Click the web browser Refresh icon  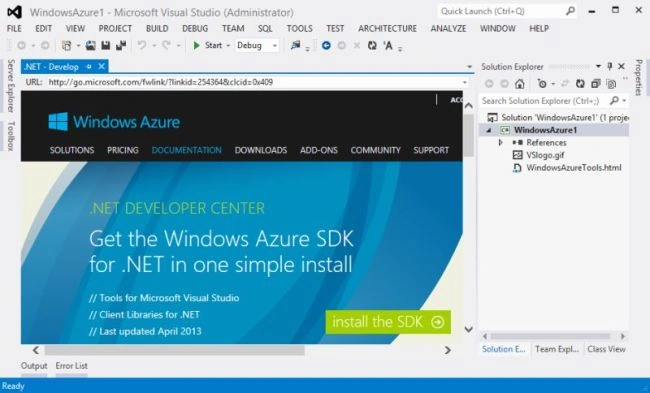(372, 45)
